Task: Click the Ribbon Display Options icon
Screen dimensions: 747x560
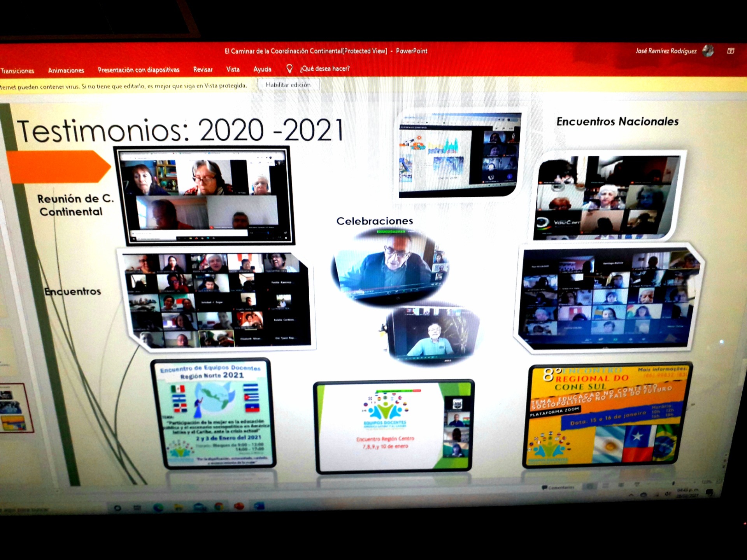Action: coord(730,51)
